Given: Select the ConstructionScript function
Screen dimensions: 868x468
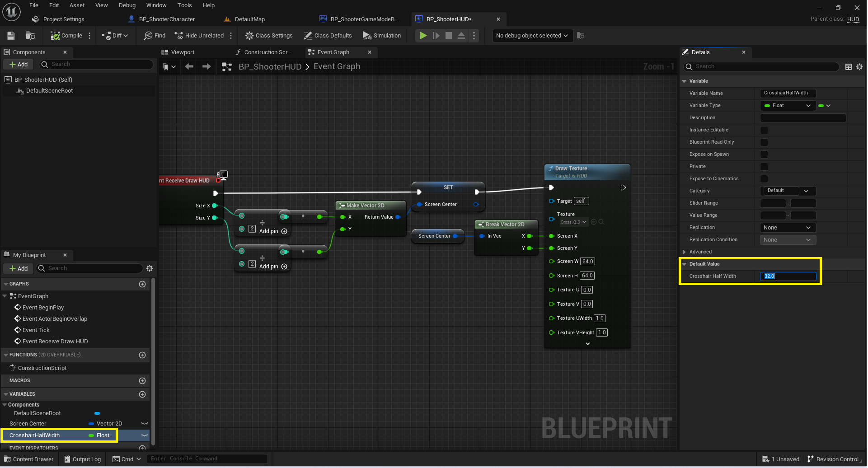Looking at the screenshot, I should (x=42, y=368).
